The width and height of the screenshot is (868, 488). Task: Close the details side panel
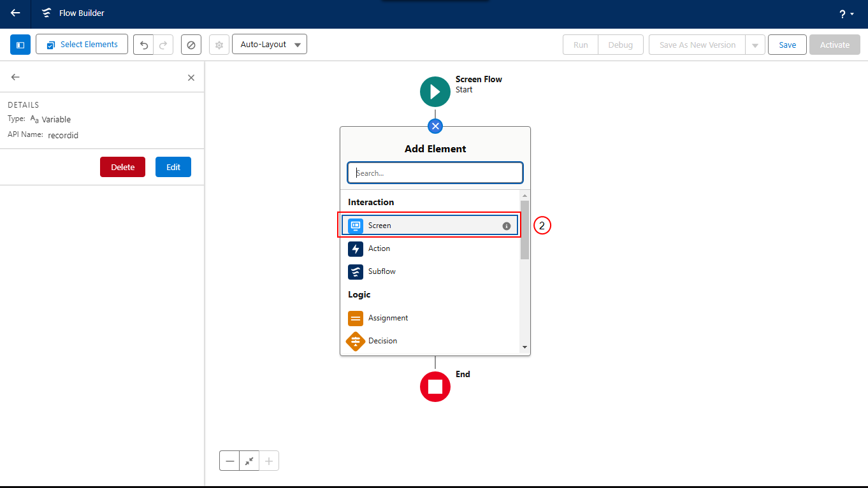point(191,78)
